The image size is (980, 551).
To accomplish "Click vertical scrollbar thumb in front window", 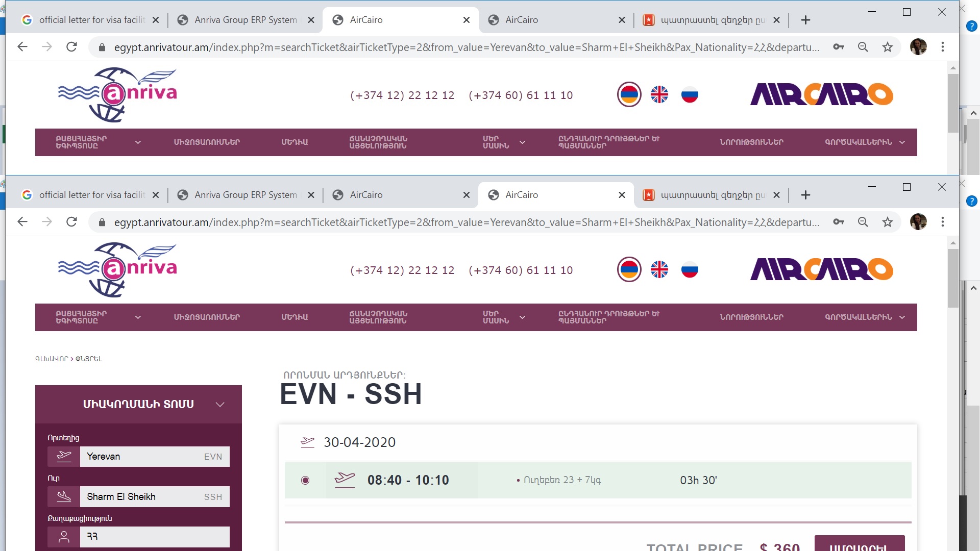I will (953, 278).
